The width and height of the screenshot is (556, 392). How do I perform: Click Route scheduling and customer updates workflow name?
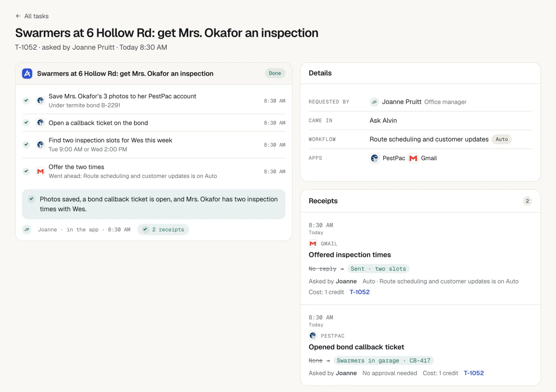pyautogui.click(x=429, y=139)
